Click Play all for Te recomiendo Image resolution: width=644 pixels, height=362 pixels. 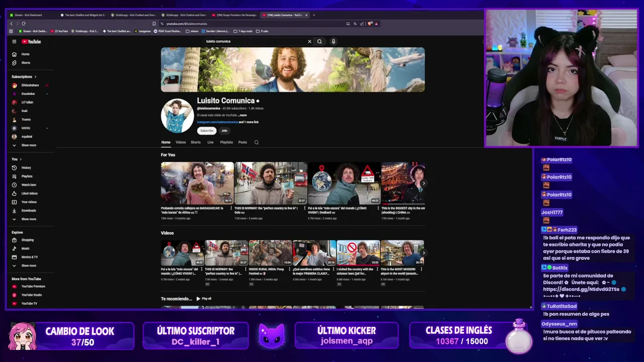(x=204, y=299)
